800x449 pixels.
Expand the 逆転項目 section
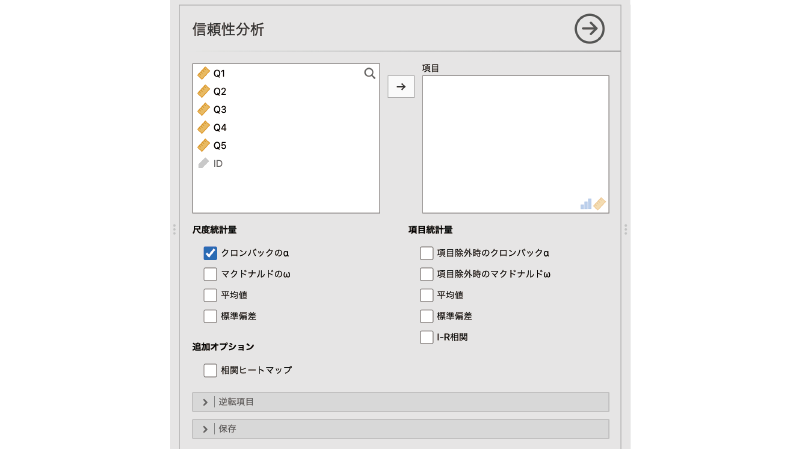205,402
